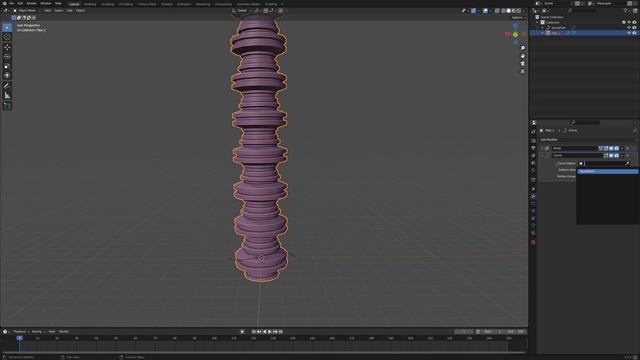Click the viewport zoom magnifier icon
640x360 pixels.
point(522,48)
